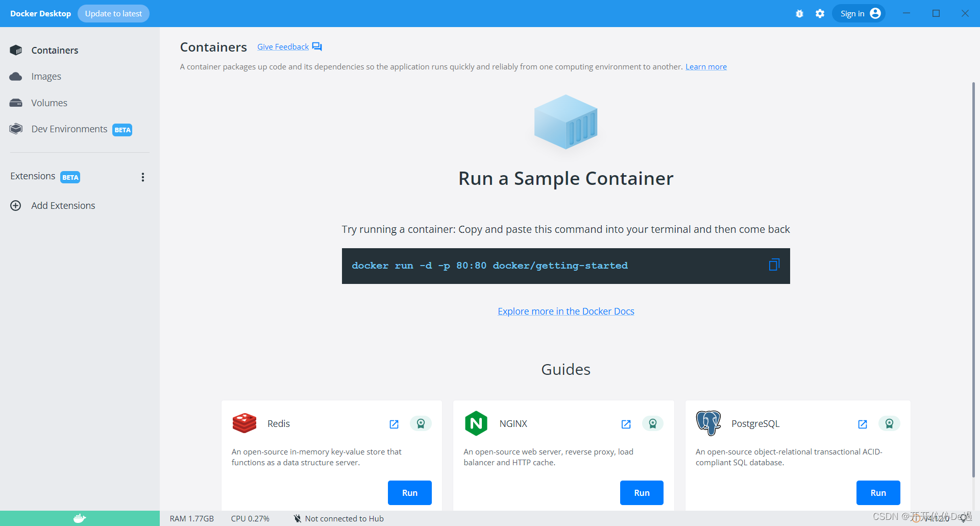The height and width of the screenshot is (526, 980).
Task: Open the Extensions three-dot menu
Action: pos(143,177)
